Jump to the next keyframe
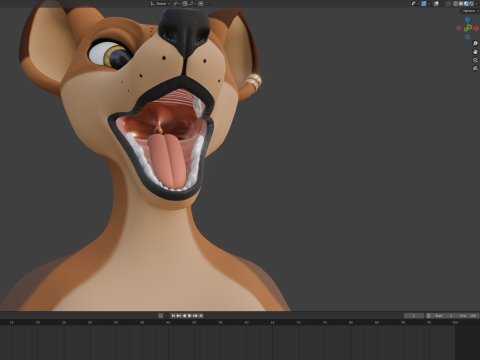480x360 pixels. tap(195, 316)
